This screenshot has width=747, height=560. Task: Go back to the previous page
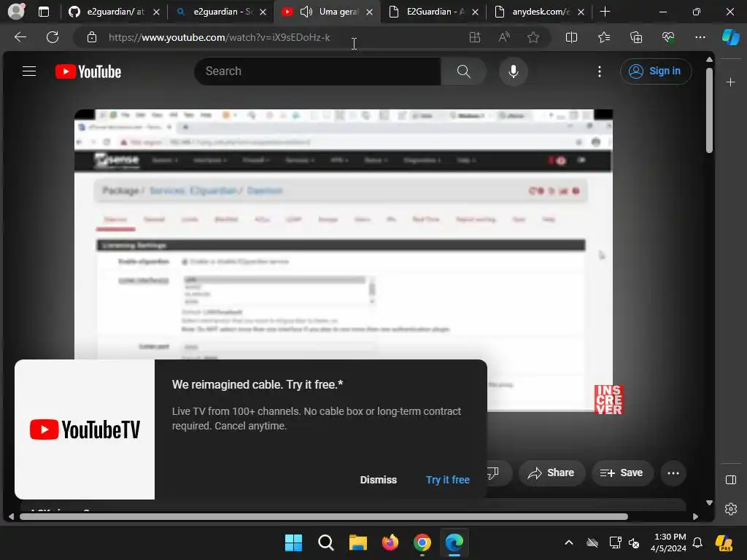tap(20, 37)
